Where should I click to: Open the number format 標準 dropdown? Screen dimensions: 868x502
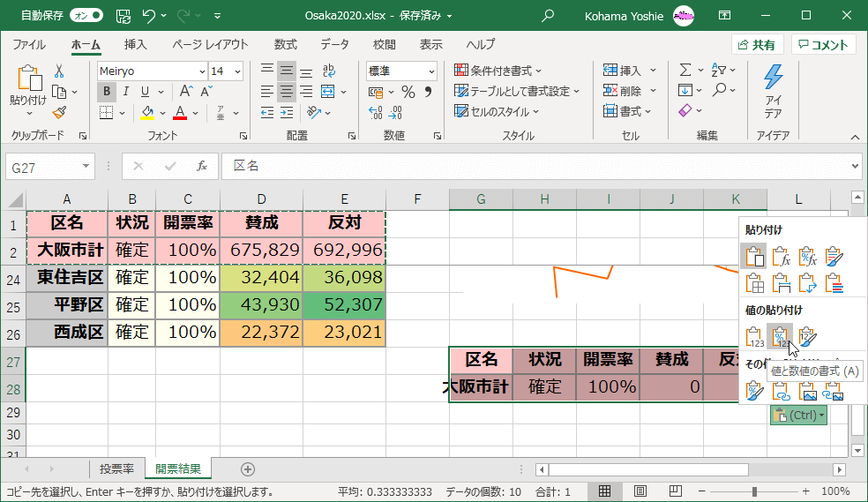pos(431,71)
